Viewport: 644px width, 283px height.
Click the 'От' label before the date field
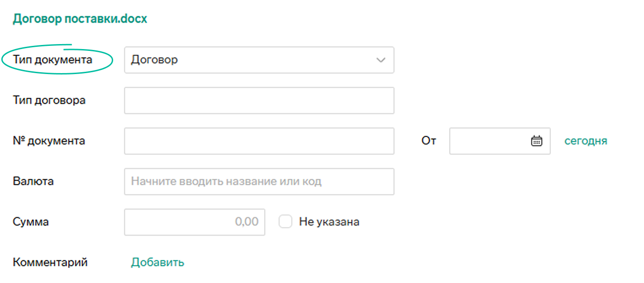coord(429,141)
